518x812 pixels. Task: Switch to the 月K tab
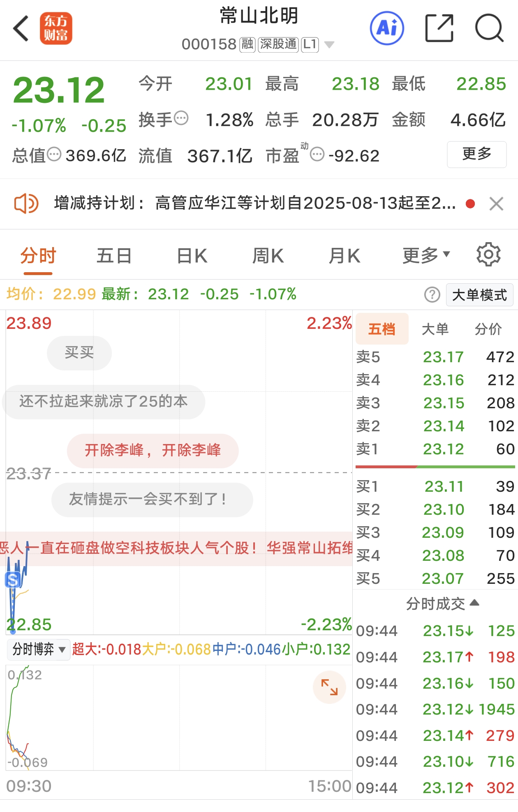coord(345,256)
